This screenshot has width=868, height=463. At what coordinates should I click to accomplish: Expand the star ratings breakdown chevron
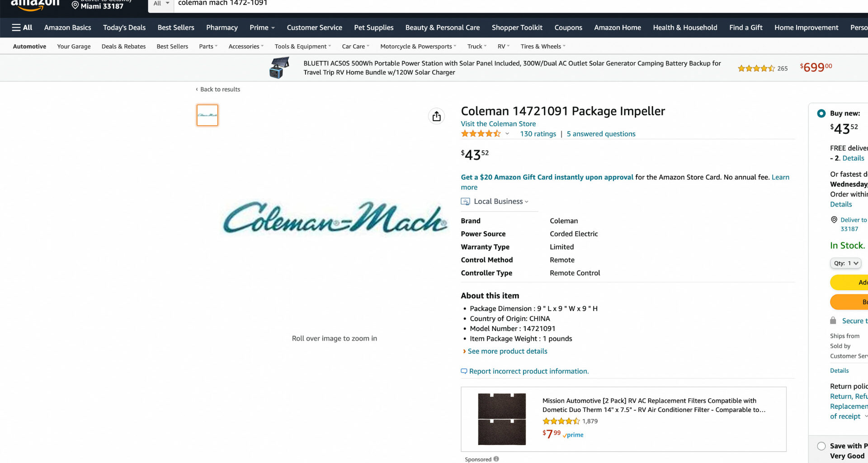(x=507, y=134)
